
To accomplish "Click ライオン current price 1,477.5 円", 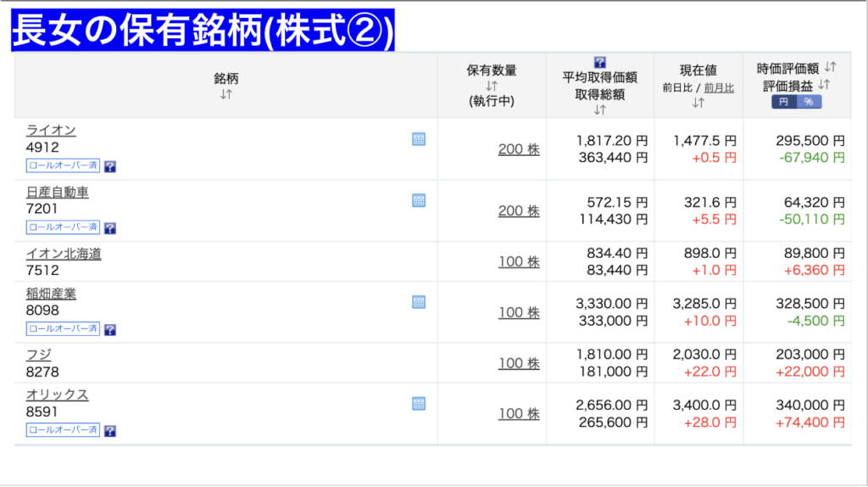I will (x=704, y=141).
